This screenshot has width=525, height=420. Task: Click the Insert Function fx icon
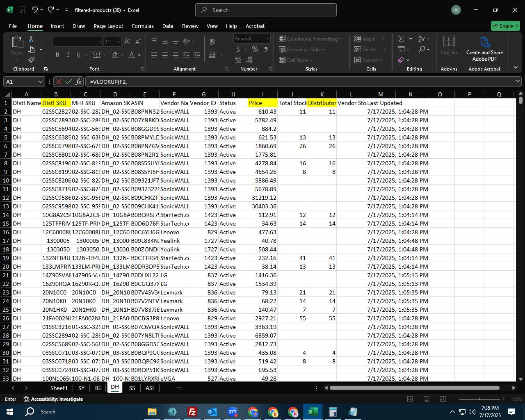79,82
